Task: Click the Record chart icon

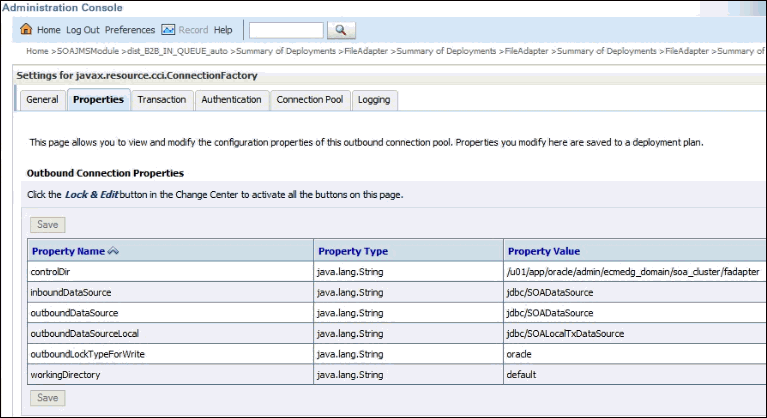Action: pyautogui.click(x=168, y=30)
